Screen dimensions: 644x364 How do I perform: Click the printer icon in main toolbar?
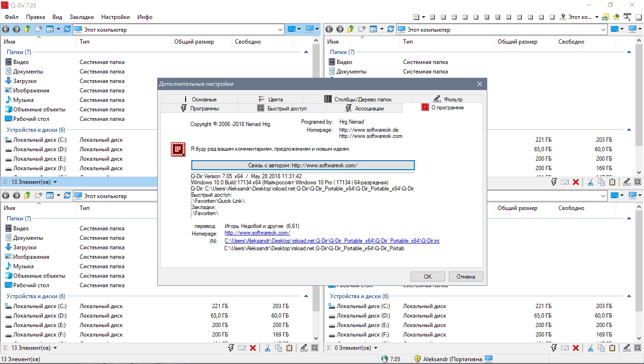coord(606,17)
